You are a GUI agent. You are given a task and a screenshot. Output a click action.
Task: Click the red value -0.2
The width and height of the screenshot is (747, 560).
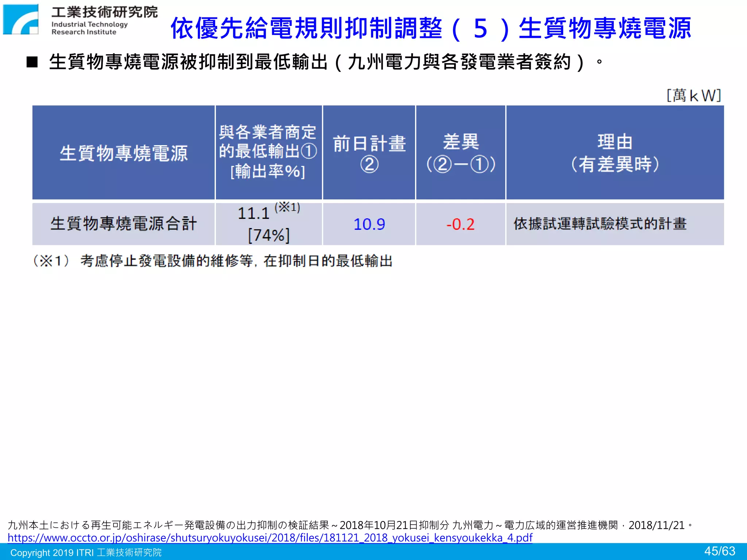click(x=460, y=224)
